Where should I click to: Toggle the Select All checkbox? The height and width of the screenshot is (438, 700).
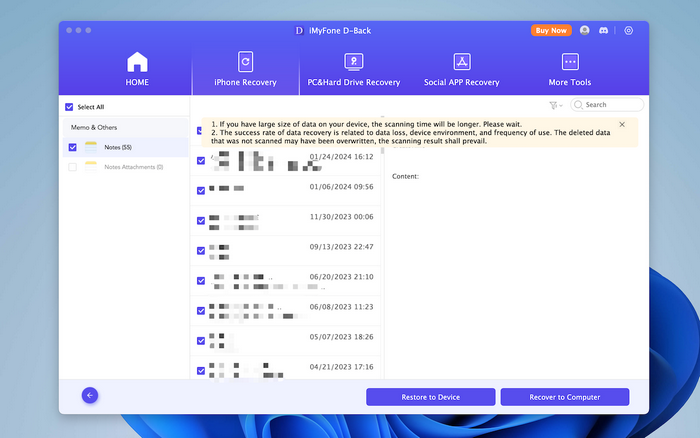click(69, 107)
